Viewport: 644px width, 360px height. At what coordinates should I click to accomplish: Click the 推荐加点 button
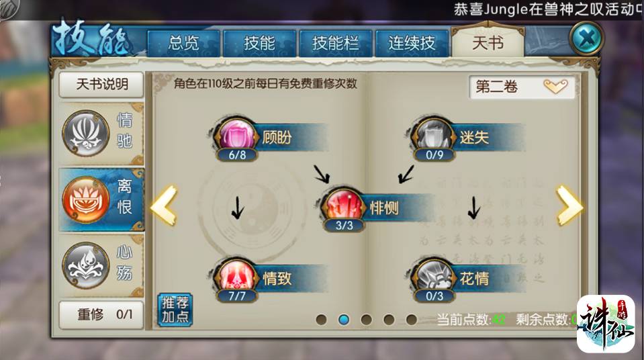[175, 310]
